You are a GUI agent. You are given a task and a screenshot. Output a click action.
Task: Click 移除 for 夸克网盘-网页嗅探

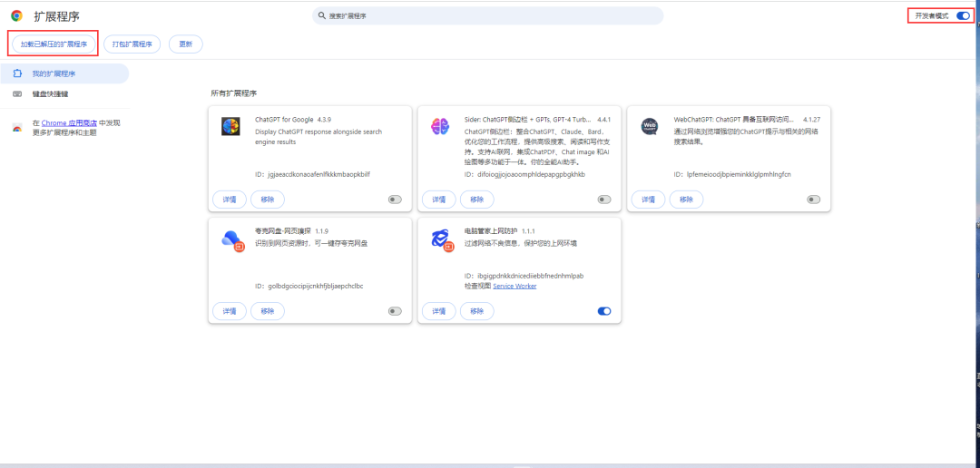click(x=268, y=311)
